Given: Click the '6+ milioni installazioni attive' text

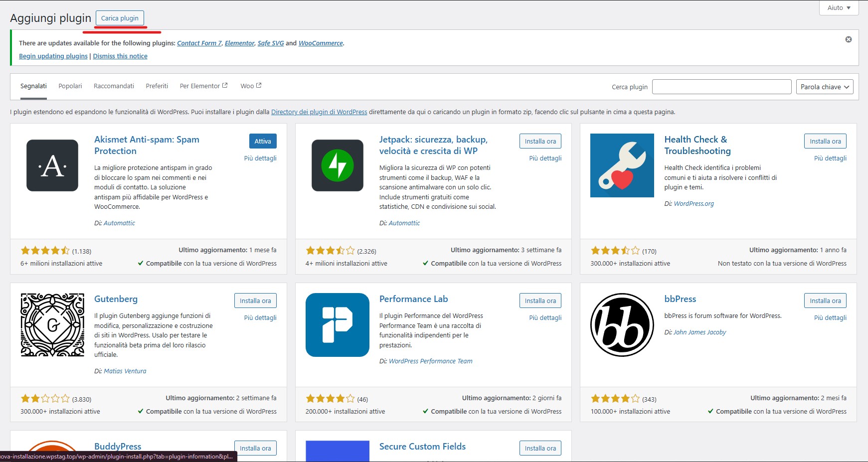Looking at the screenshot, I should [61, 264].
